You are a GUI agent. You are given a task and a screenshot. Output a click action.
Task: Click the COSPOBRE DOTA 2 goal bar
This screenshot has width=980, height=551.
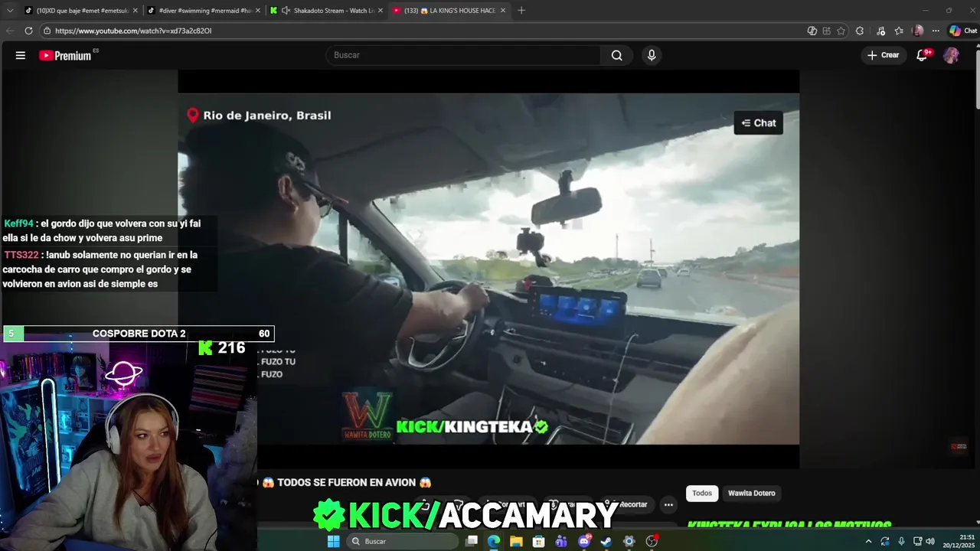(139, 334)
